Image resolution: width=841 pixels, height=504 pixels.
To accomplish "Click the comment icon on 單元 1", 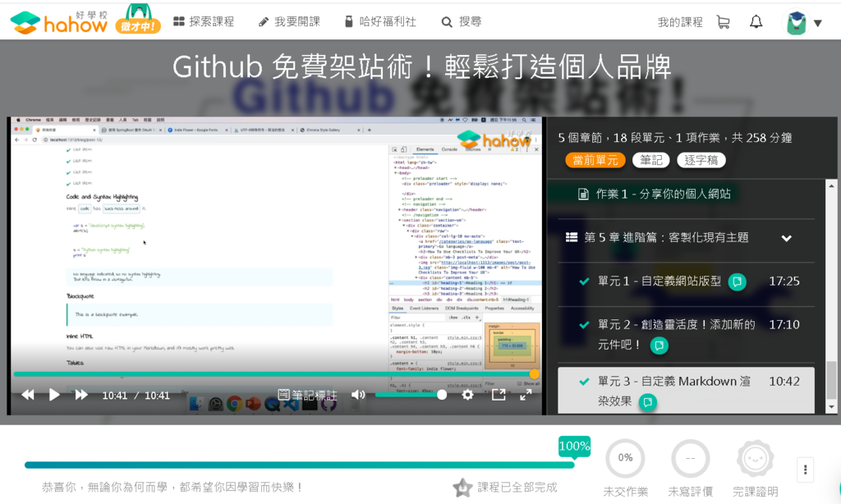I will [x=737, y=282].
